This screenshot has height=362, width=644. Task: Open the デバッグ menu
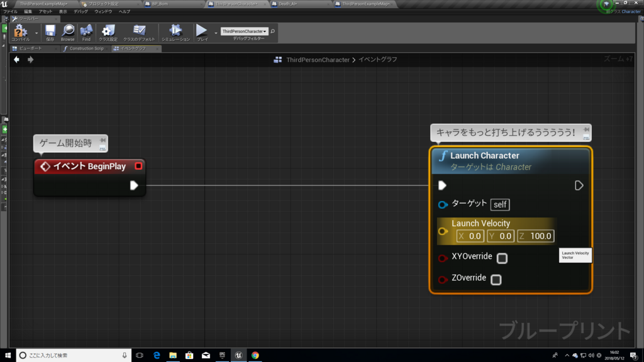click(80, 11)
